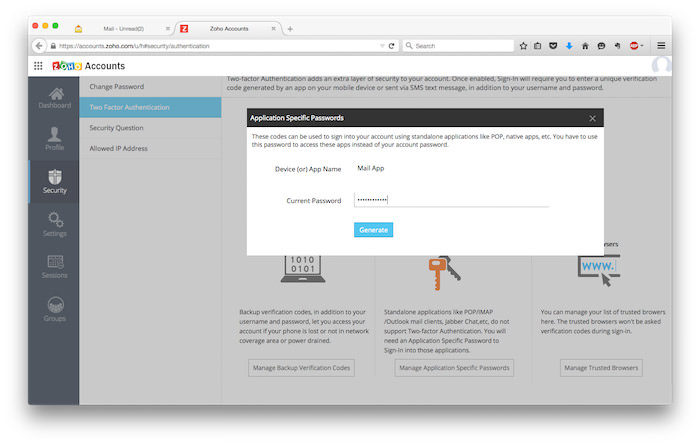Viewport: 700px width, 445px height.
Task: Open the Settings gears icon
Action: coord(55,219)
